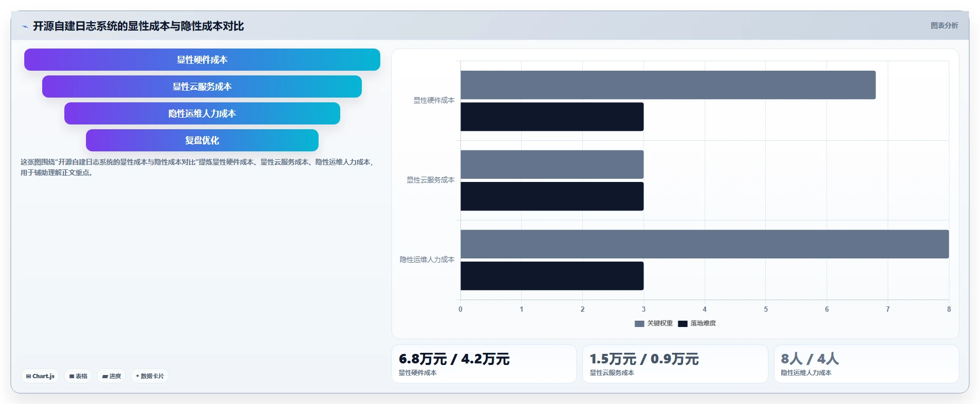Click the description paragraph starting 这张图围绕

click(197, 167)
